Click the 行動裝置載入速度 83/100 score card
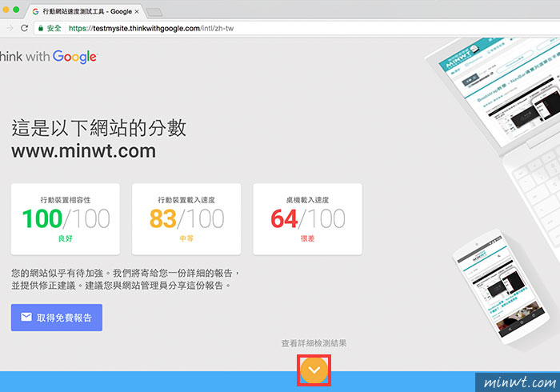560x392 pixels. (x=186, y=219)
